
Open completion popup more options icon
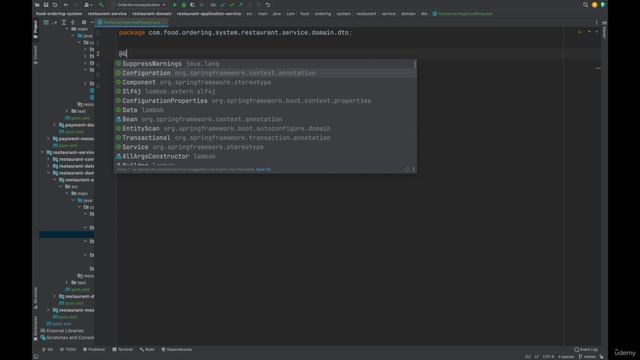tap(413, 169)
